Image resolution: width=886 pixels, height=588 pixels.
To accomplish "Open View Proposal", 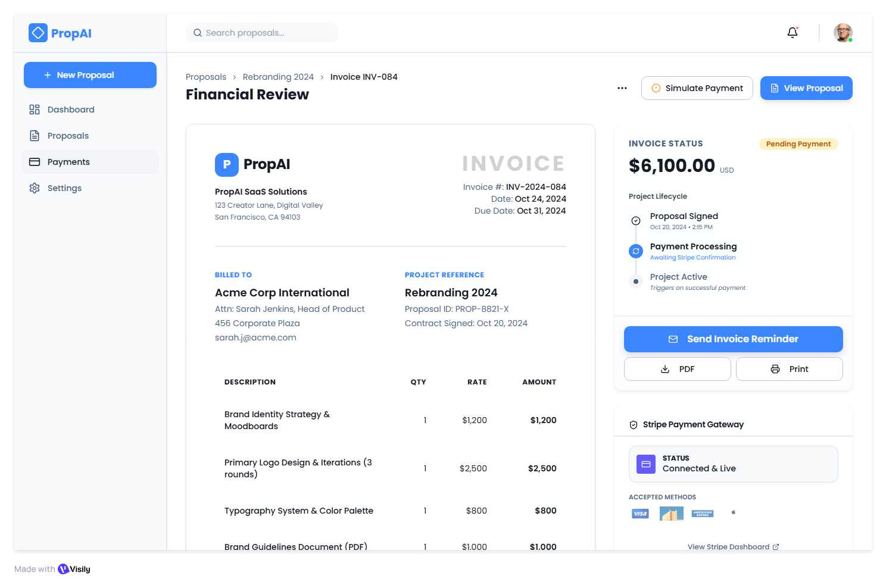I will pos(806,88).
